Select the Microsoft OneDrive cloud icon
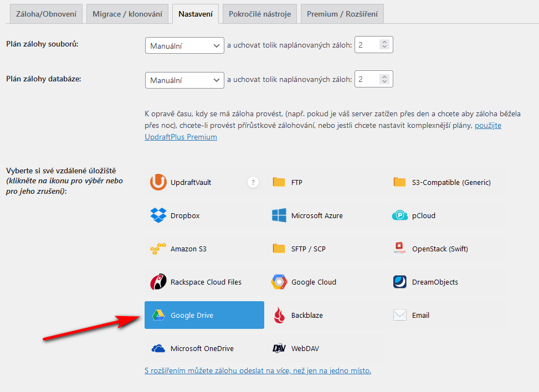Viewport: 539px width, 392px height. tap(158, 348)
